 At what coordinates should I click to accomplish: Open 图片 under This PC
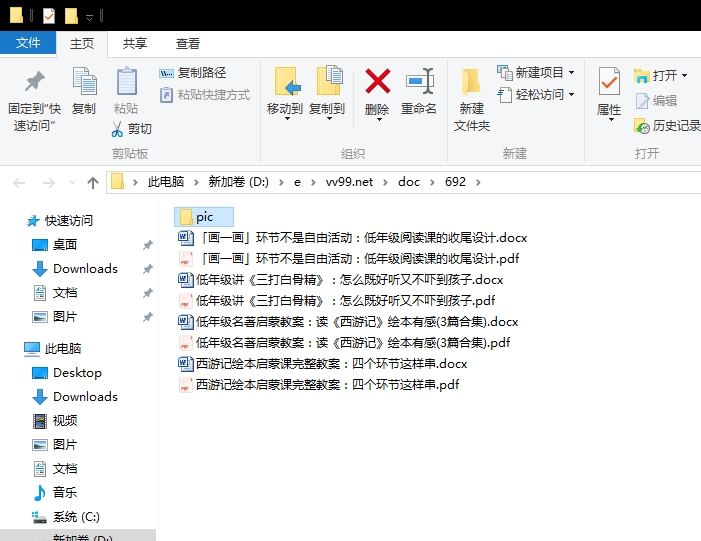click(x=55, y=445)
